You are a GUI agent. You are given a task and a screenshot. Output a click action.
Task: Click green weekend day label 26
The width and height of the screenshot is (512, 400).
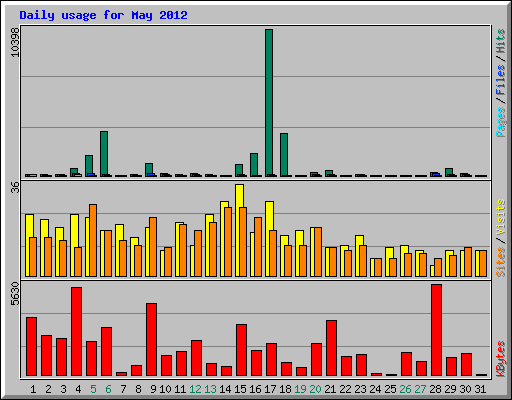coord(405,389)
